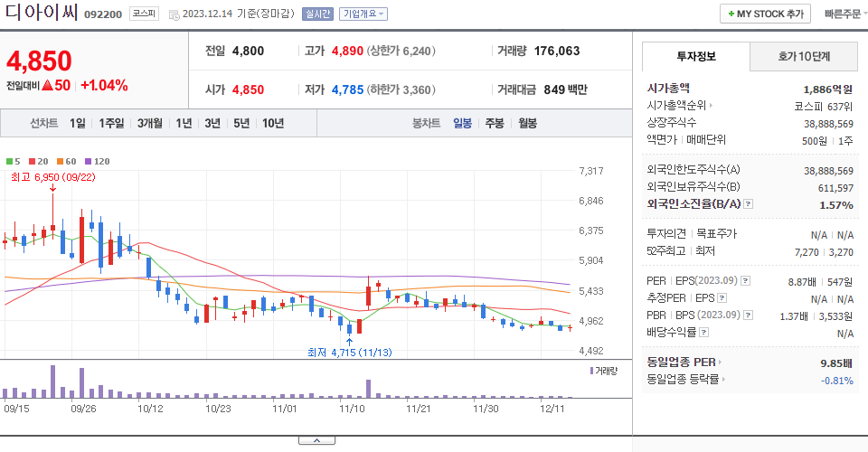Image resolution: width=868 pixels, height=452 pixels.
Task: Click the red up-triangle beside 전일대비 50
Action: tap(48, 85)
